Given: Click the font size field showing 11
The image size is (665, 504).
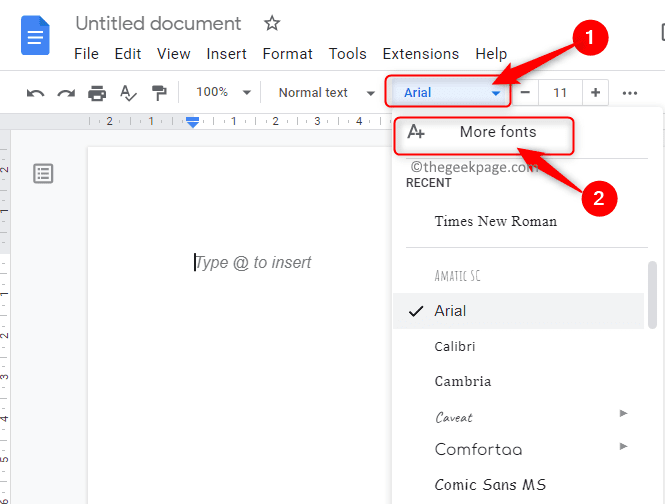Looking at the screenshot, I should click(560, 92).
